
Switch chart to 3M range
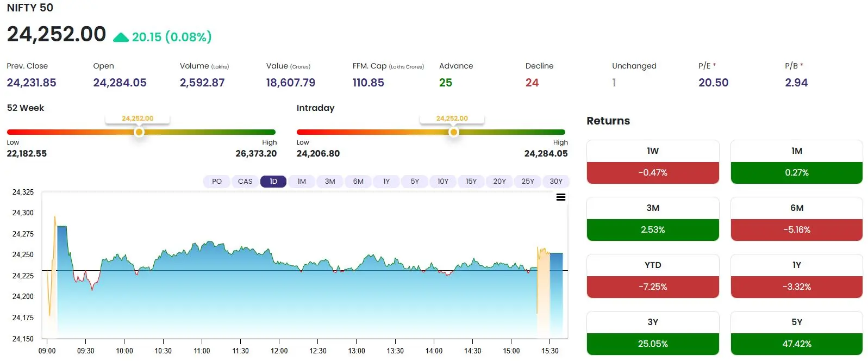[x=330, y=181]
